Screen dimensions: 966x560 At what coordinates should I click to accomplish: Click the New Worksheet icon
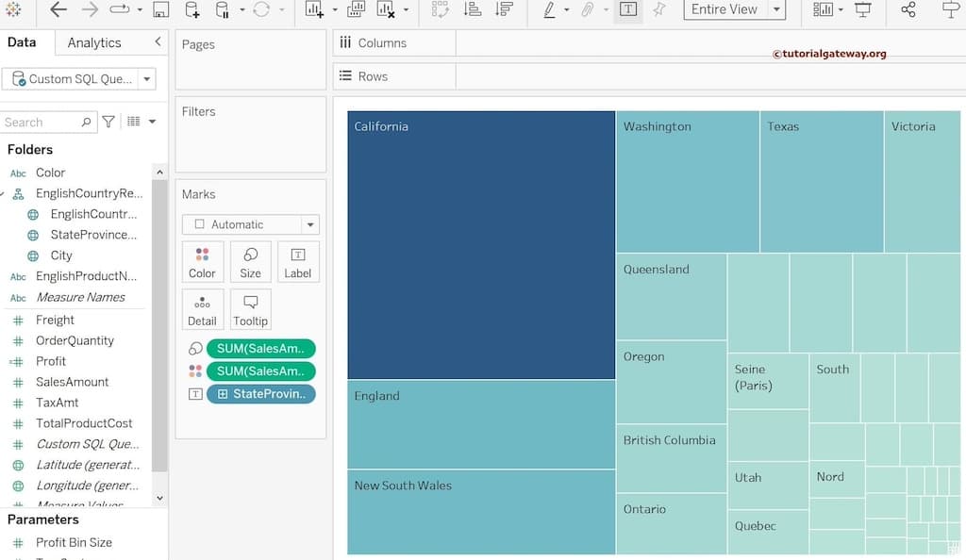(314, 9)
